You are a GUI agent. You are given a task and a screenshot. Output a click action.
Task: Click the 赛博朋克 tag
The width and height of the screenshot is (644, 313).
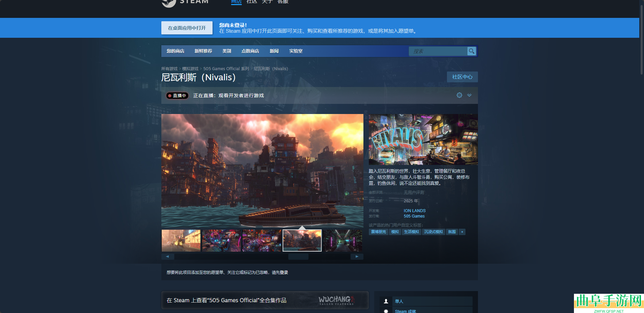379,232
